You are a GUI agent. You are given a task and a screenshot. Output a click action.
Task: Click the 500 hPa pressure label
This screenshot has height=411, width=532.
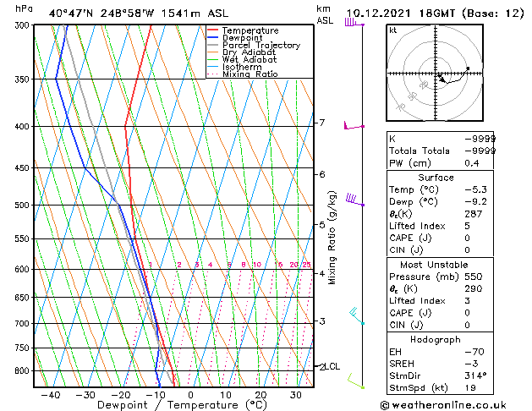(24, 205)
